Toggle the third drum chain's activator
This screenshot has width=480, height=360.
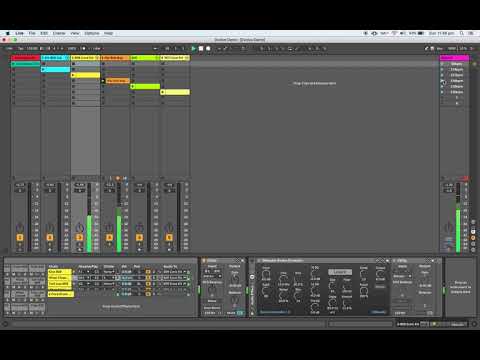148,284
